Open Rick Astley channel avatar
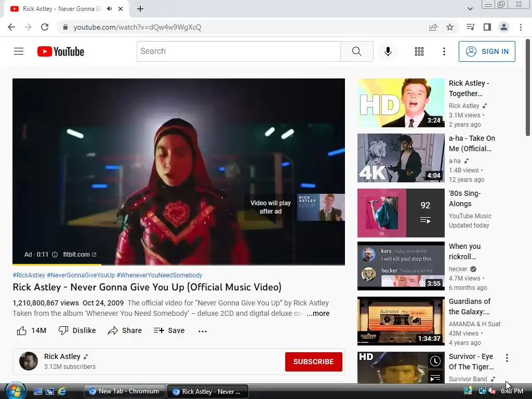Screen dimensions: 532x399 (x=29, y=361)
